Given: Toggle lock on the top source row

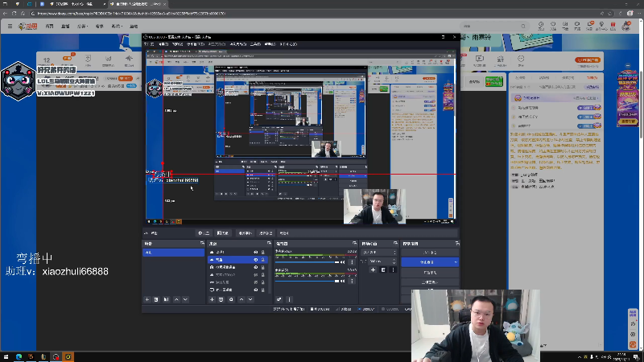Looking at the screenshot, I should pyautogui.click(x=263, y=253).
